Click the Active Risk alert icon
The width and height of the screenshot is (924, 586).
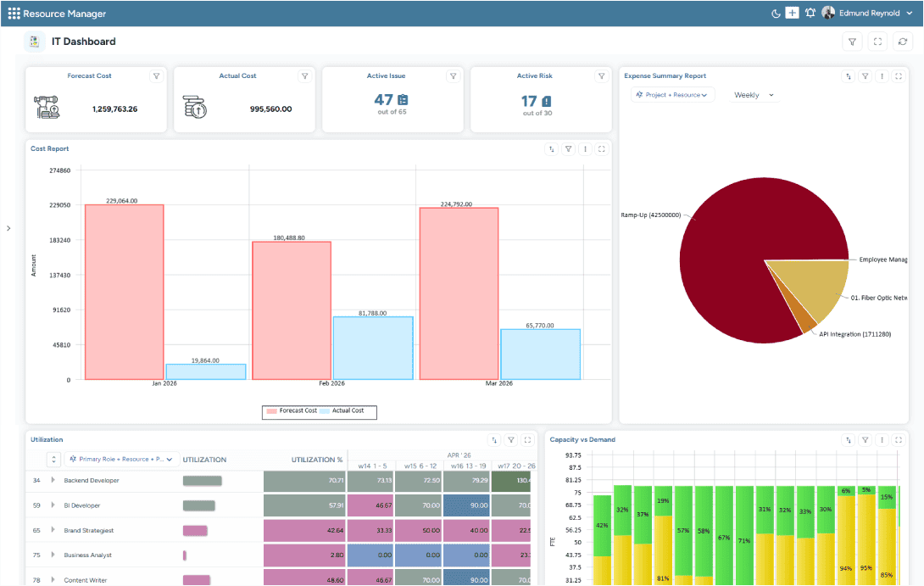click(x=546, y=102)
